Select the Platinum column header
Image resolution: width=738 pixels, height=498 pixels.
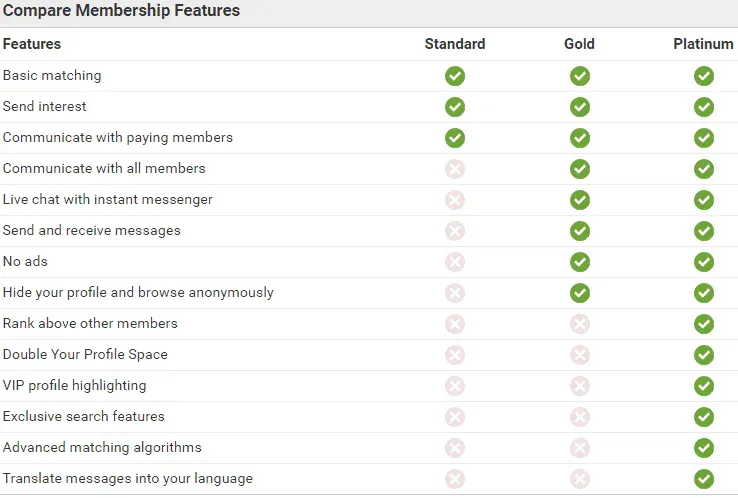pyautogui.click(x=703, y=44)
